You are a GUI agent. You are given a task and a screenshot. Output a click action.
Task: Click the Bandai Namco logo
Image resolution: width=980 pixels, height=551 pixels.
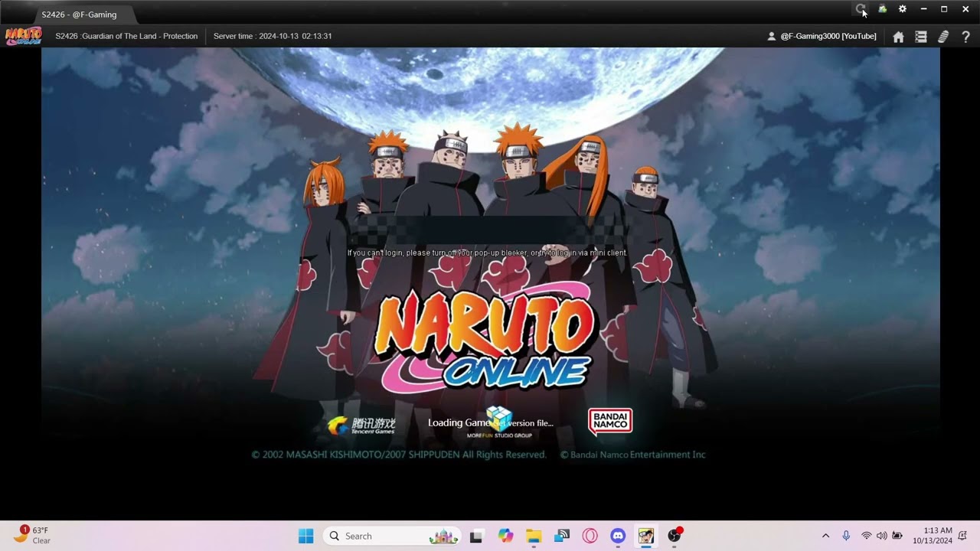(610, 422)
